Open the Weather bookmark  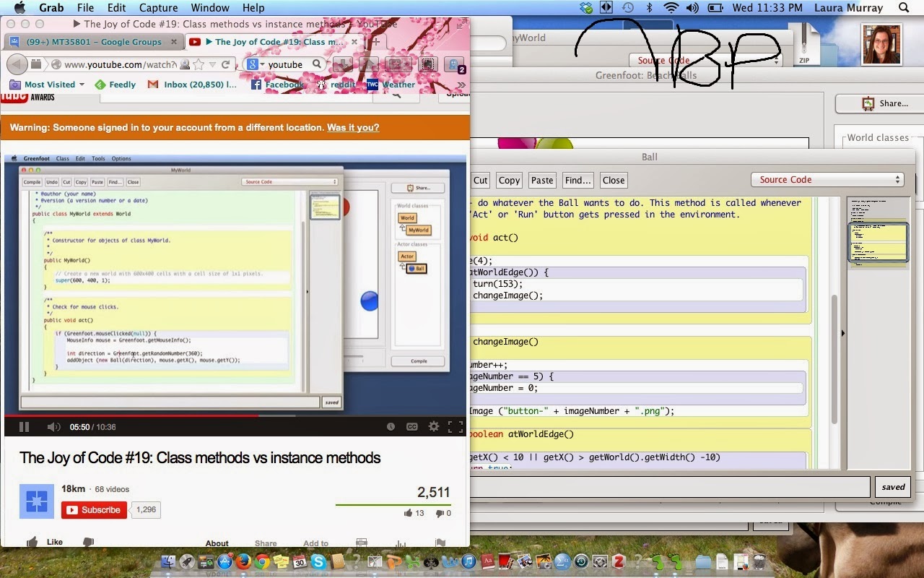[391, 85]
